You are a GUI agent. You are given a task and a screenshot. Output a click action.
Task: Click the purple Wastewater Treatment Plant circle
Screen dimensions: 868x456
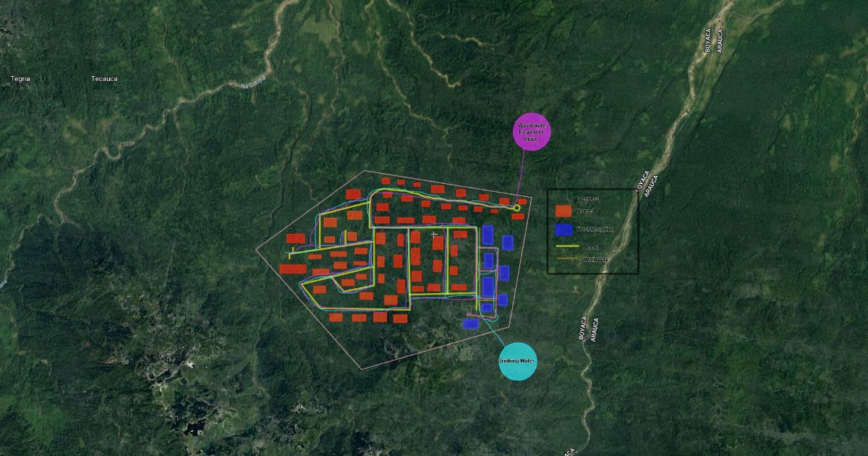pos(531,132)
